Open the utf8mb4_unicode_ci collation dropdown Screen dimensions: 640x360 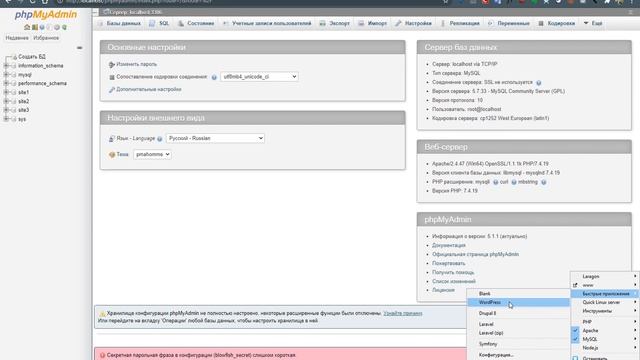[x=259, y=77]
